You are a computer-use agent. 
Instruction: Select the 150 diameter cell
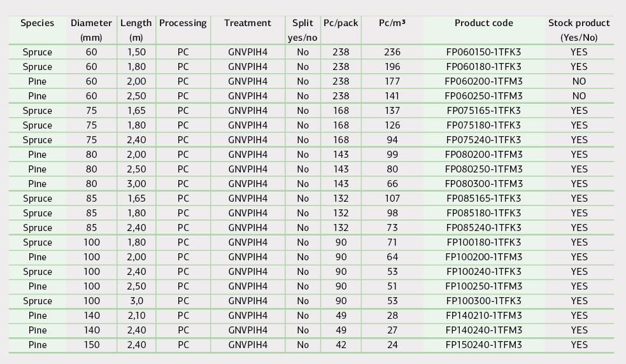(x=92, y=345)
